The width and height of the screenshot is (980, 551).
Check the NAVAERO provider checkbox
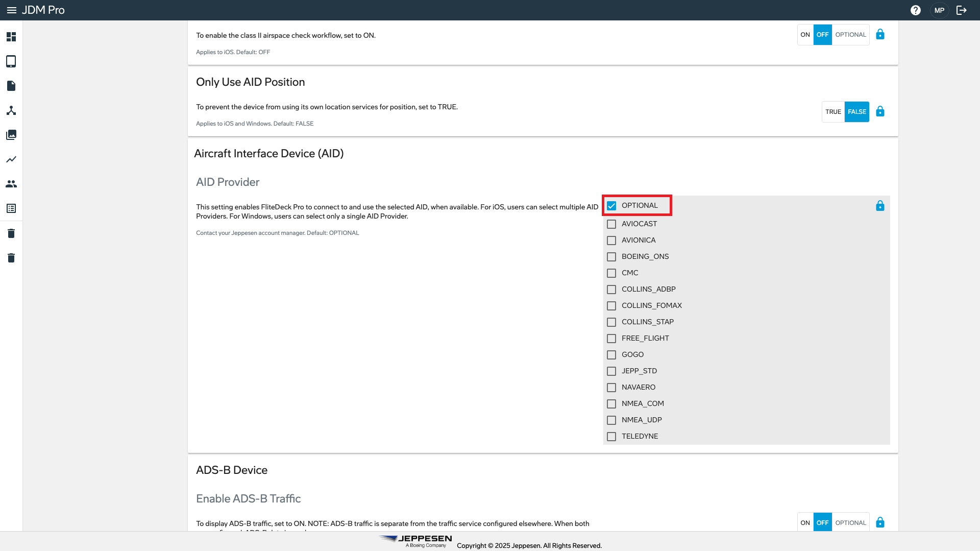611,388
